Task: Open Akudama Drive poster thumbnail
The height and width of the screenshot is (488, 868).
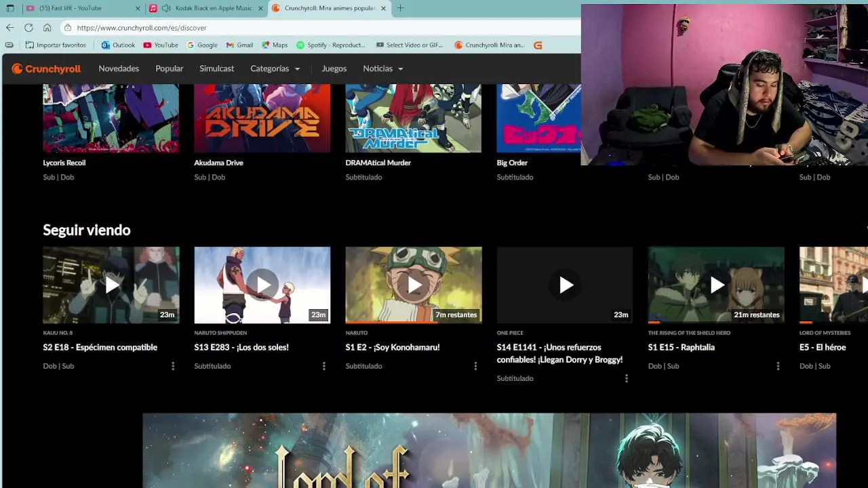Action: (x=262, y=118)
